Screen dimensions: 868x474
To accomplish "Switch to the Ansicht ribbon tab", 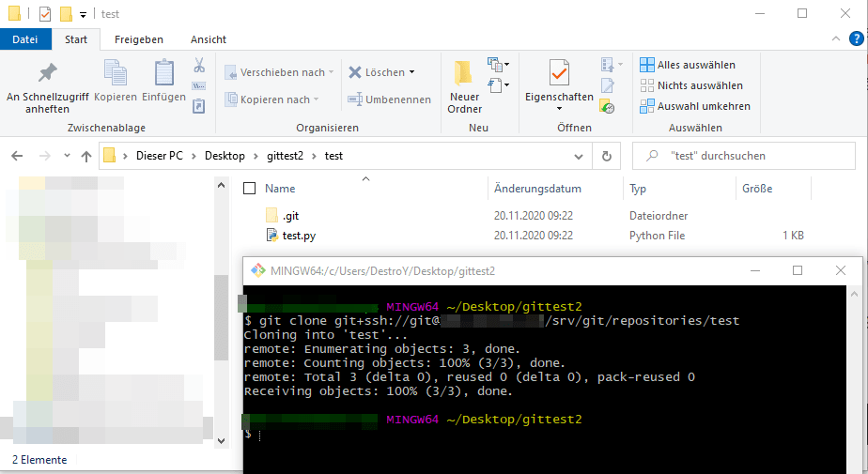I will pos(209,39).
